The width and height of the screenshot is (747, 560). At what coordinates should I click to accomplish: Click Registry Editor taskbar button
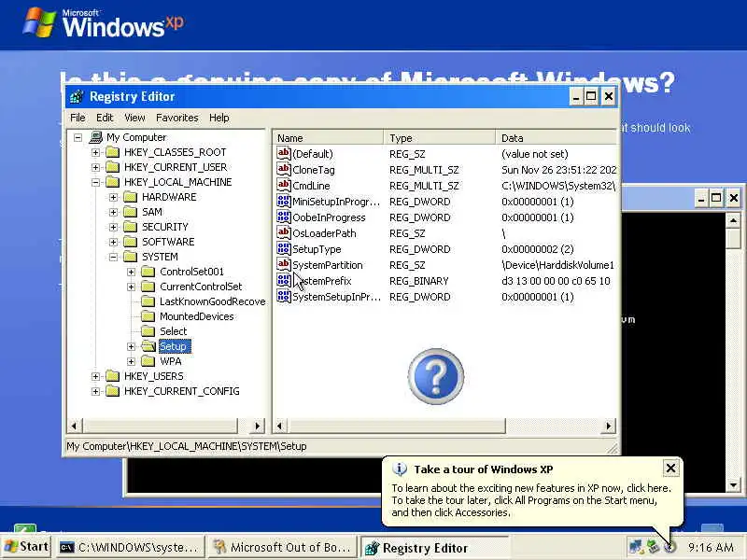[434, 548]
